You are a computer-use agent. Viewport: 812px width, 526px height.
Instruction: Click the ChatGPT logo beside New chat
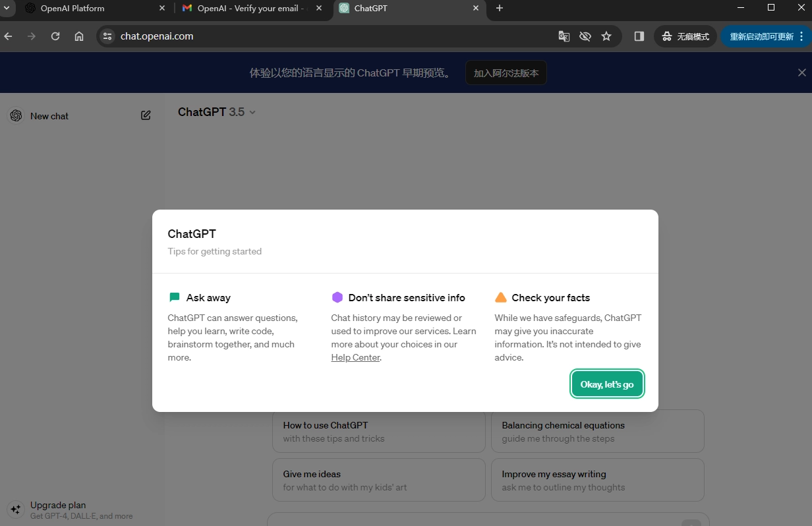tap(16, 115)
